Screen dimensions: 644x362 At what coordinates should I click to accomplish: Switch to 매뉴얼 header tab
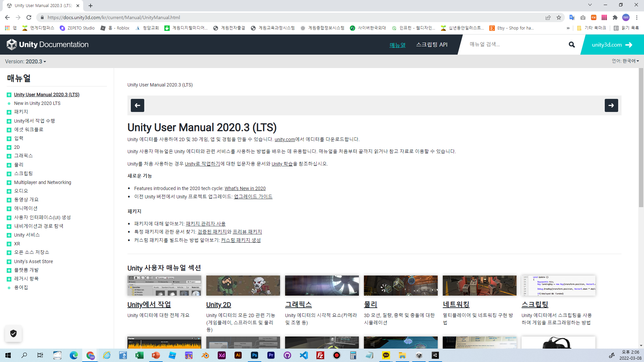[397, 45]
